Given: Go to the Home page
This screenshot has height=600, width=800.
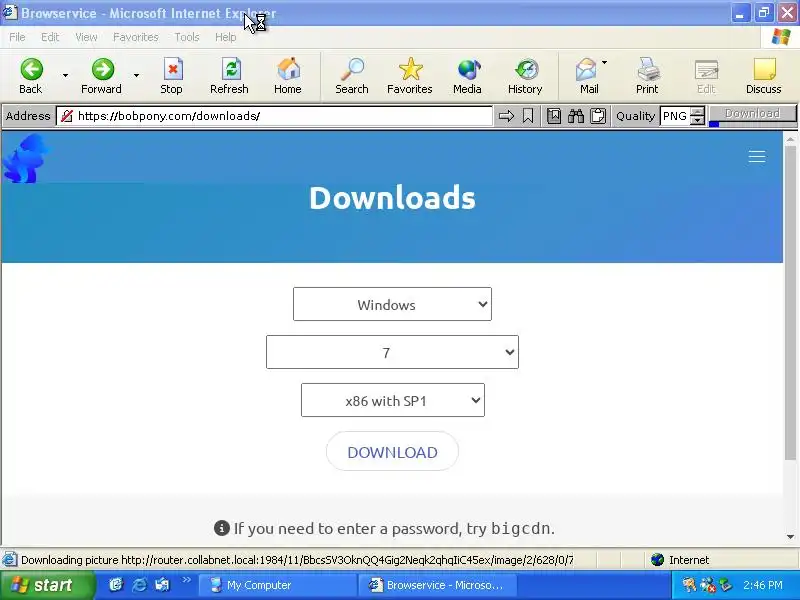Looking at the screenshot, I should [x=288, y=76].
